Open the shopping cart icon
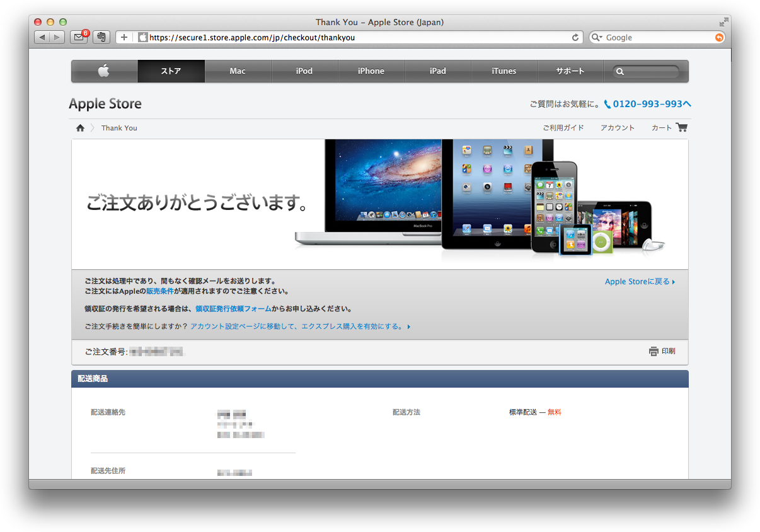 pyautogui.click(x=681, y=127)
